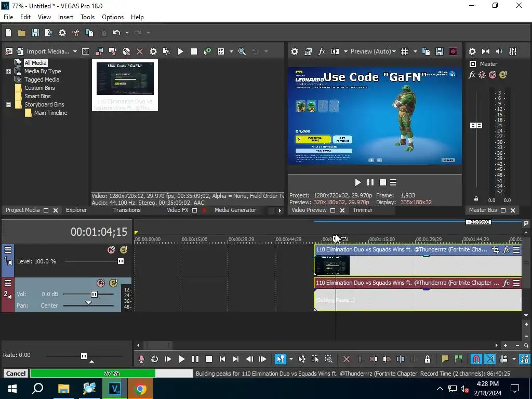
Task: Toggle Master bus solo
Action: [x=503, y=75]
